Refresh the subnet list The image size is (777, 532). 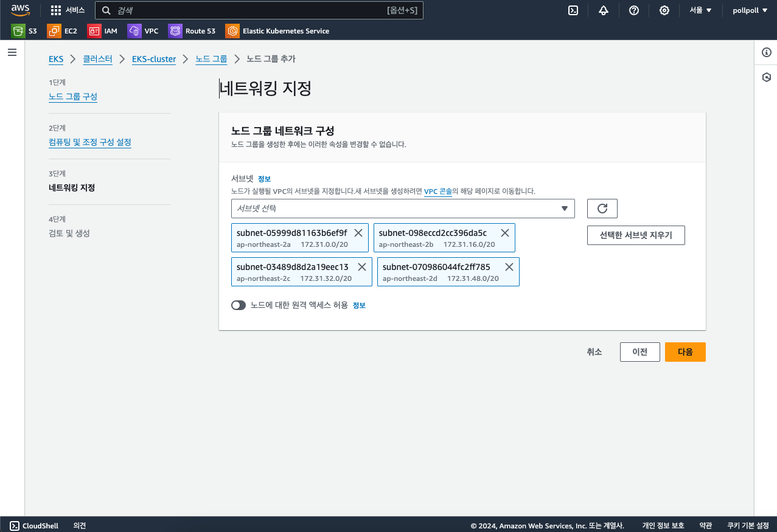(x=602, y=209)
